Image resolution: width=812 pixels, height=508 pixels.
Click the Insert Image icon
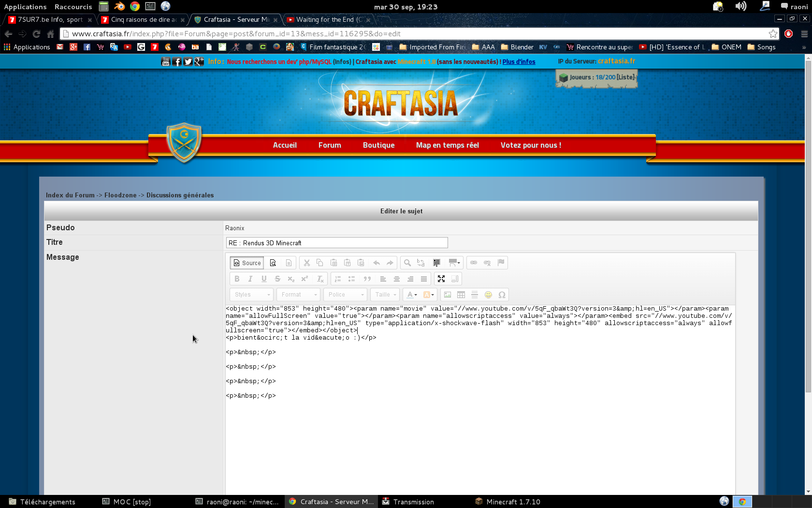coord(448,295)
